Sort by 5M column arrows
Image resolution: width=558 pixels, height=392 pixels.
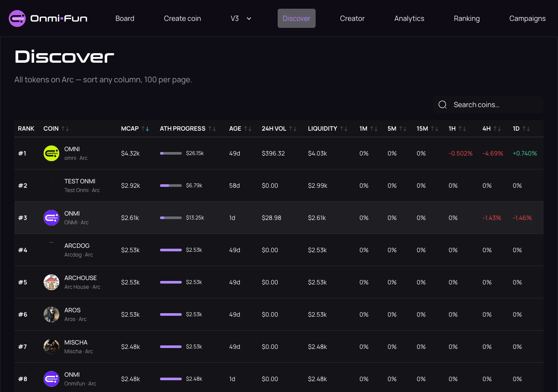pos(403,128)
